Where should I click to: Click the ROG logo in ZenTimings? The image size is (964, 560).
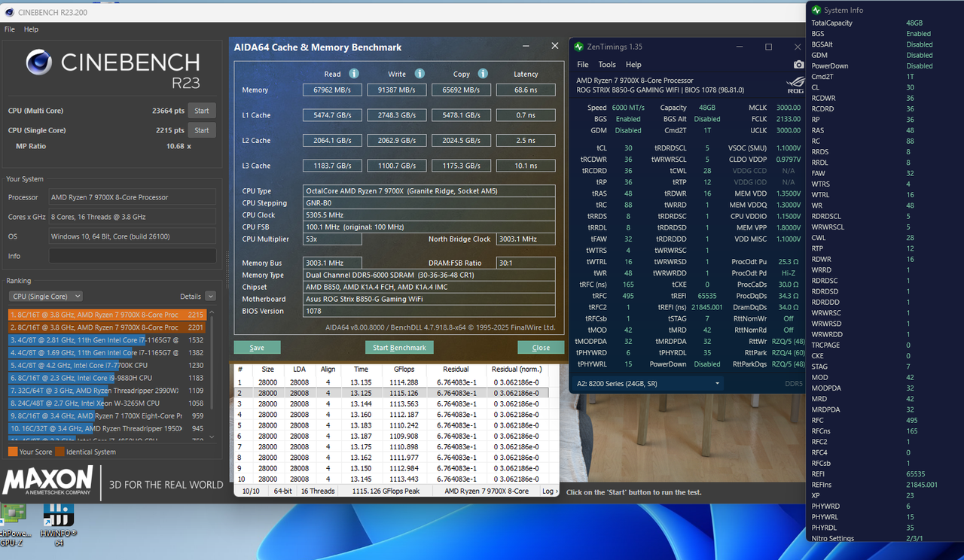tap(795, 84)
